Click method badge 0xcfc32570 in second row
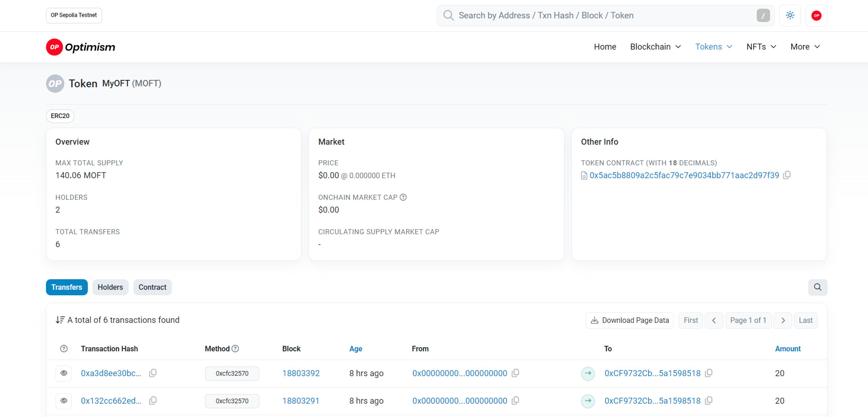 point(232,401)
